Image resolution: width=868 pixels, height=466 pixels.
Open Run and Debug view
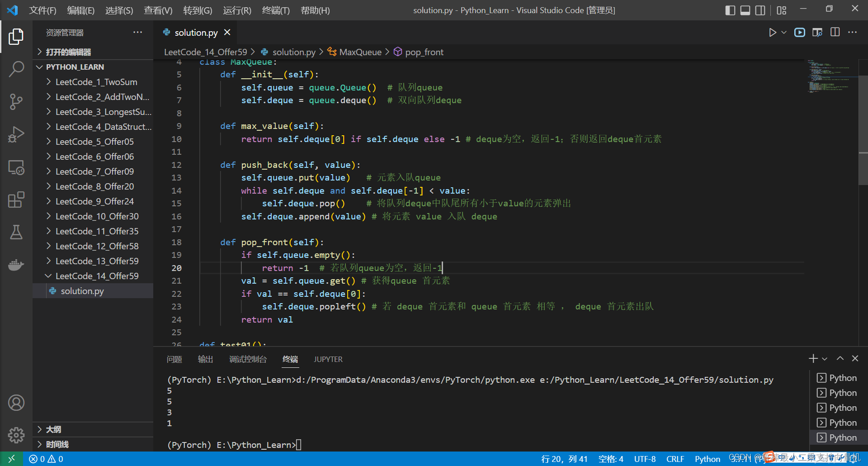point(16,134)
